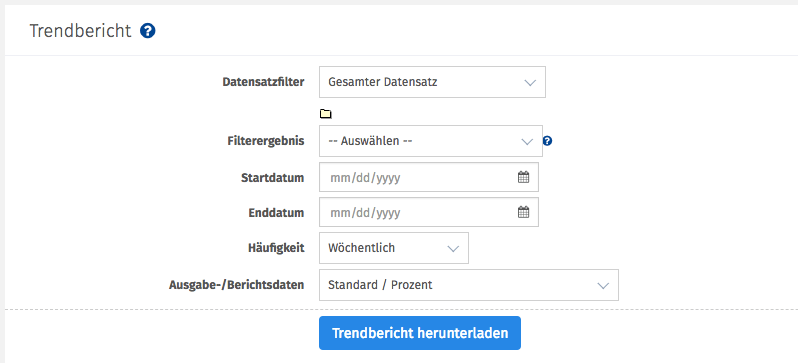Viewport: 798px width, 363px height.
Task: Click the Enddatum field label
Action: click(276, 212)
